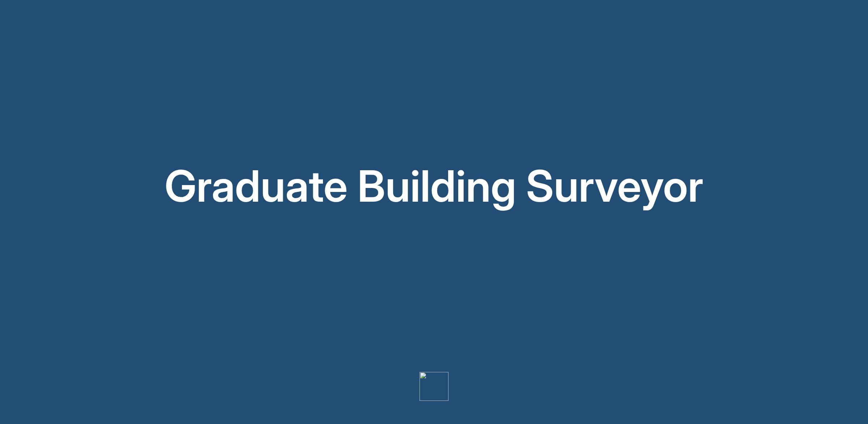
Task: Click the capital "G" in Graduate
Action: [180, 187]
